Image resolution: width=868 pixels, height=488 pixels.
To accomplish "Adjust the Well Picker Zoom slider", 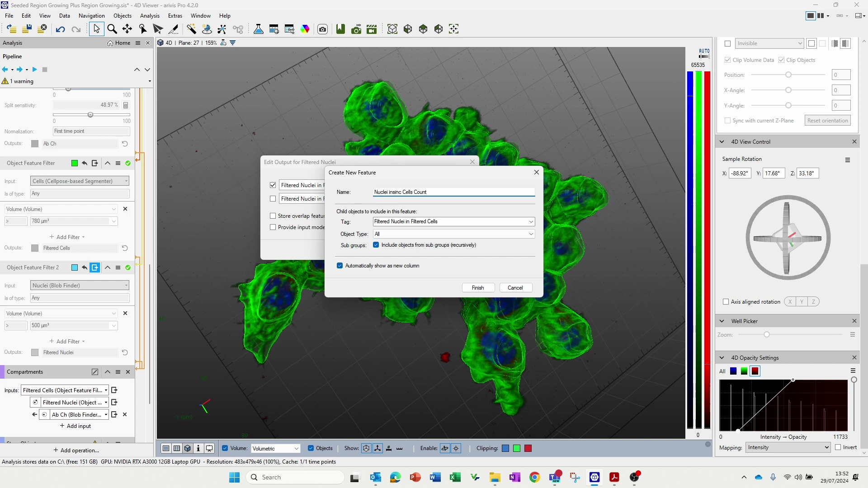I will click(767, 334).
